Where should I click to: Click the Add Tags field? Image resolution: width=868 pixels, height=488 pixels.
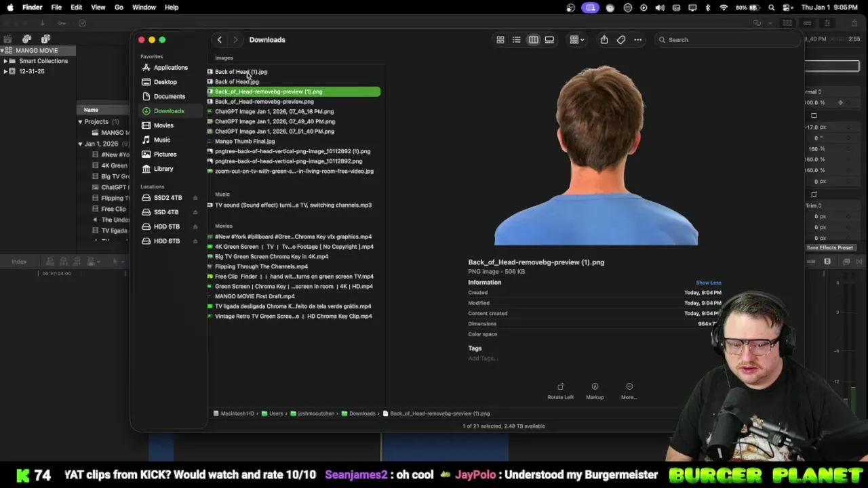[483, 358]
